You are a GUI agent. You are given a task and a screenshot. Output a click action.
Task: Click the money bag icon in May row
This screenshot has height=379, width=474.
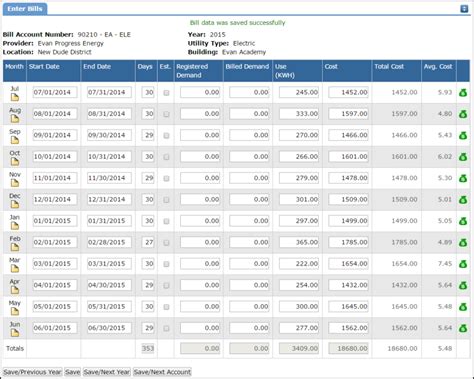[463, 307]
